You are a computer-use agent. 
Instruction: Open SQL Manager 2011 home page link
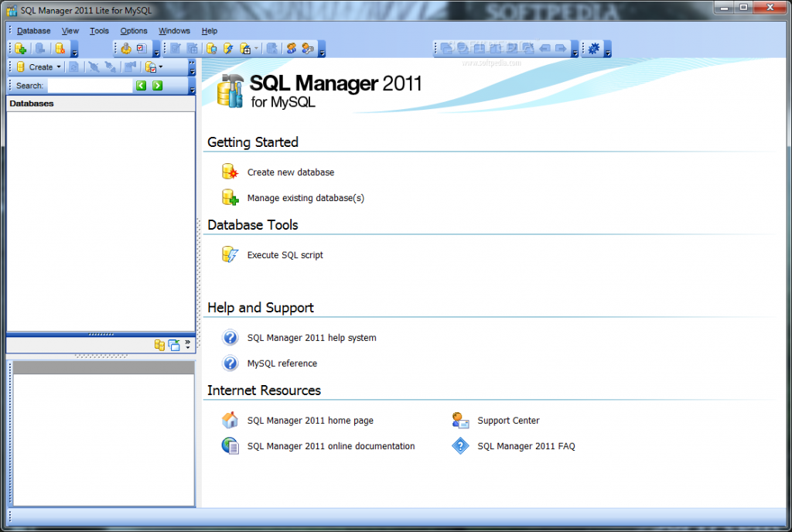[310, 421]
